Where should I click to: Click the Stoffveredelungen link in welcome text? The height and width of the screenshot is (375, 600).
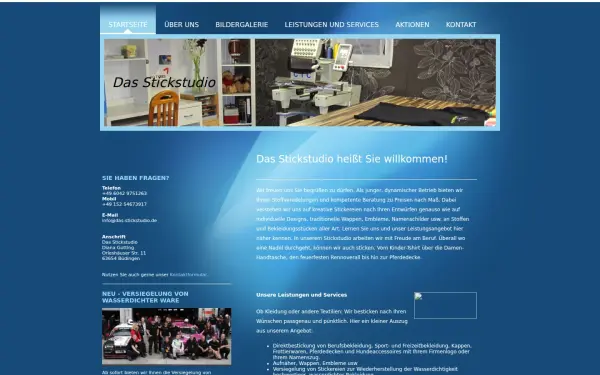(x=295, y=200)
